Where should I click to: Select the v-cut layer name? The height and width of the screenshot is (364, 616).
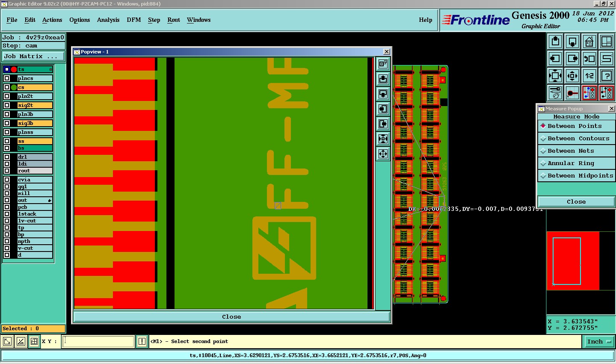point(35,248)
